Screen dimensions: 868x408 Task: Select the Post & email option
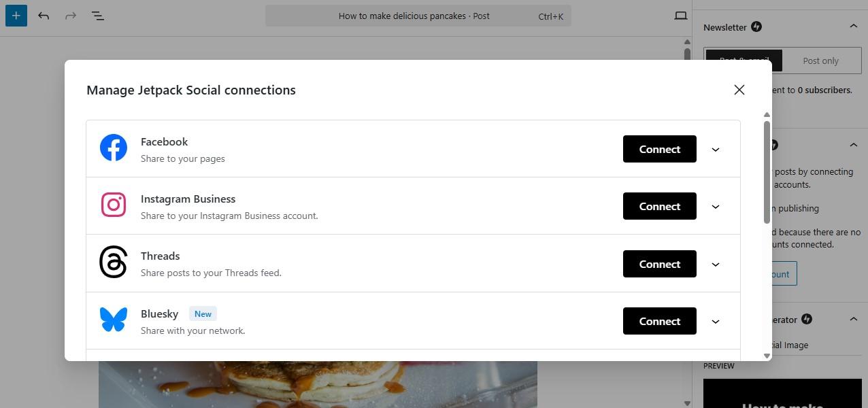[x=743, y=61]
